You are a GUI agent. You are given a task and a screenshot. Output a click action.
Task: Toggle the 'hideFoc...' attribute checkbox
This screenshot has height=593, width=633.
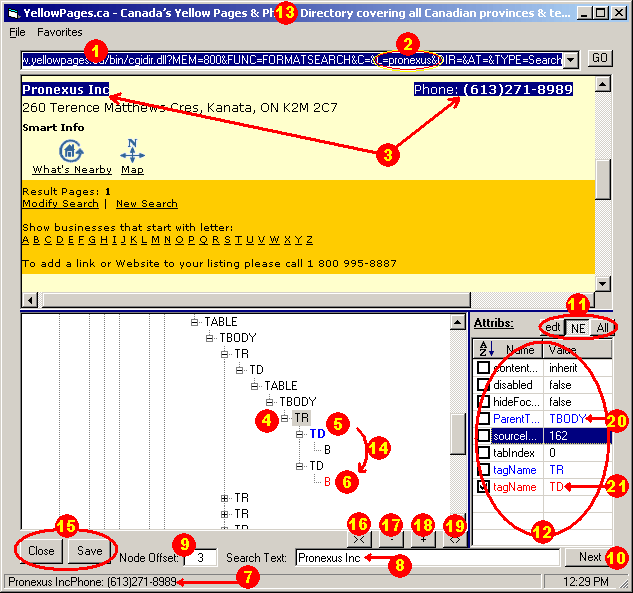click(483, 401)
